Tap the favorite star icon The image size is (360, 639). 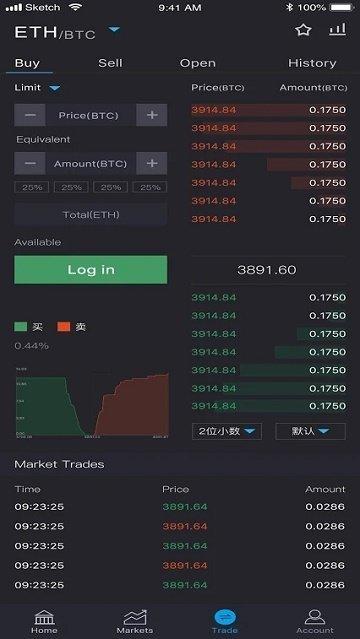pos(303,30)
